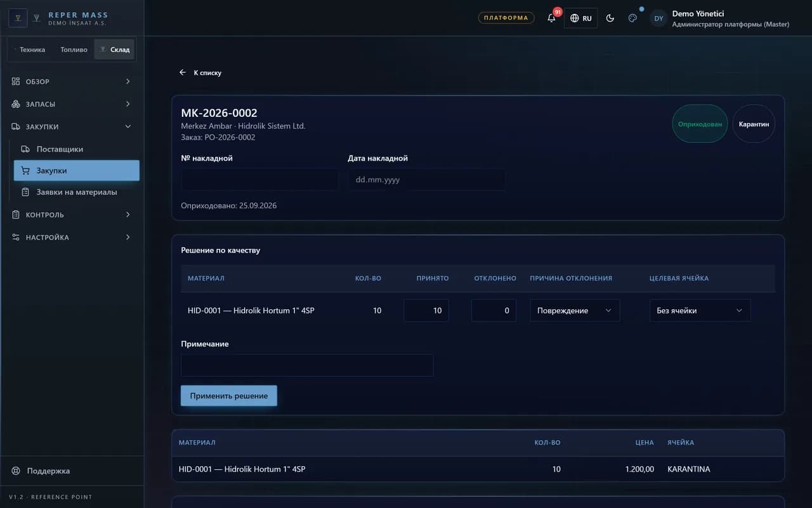Screen dimensions: 812x508
Task: Click the Reper Mass logo icon
Action: (18, 18)
